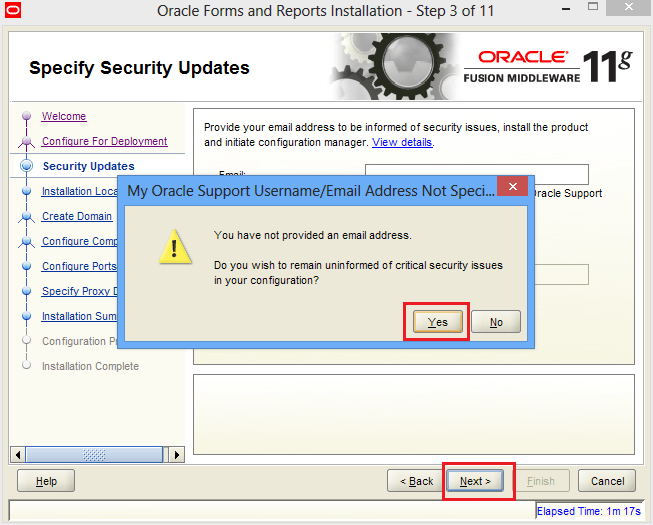Select the Security Updates step
The width and height of the screenshot is (653, 525).
pos(89,166)
